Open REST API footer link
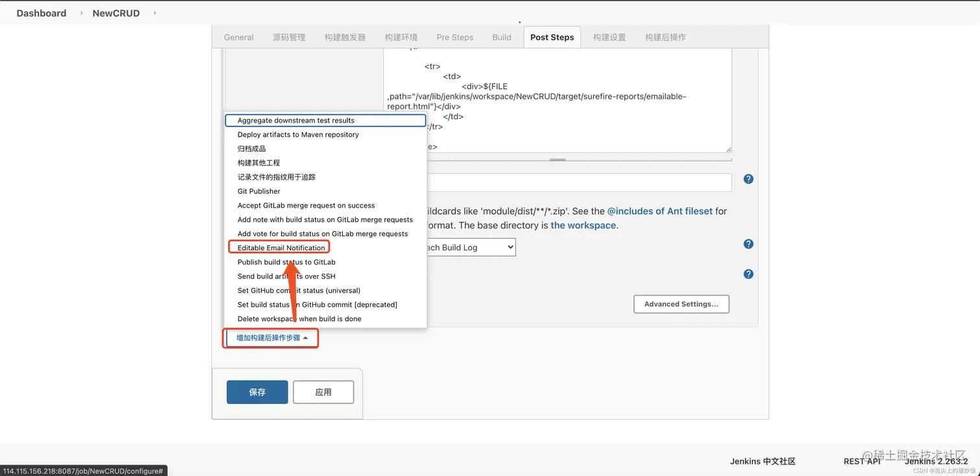The width and height of the screenshot is (980, 476). tap(862, 461)
